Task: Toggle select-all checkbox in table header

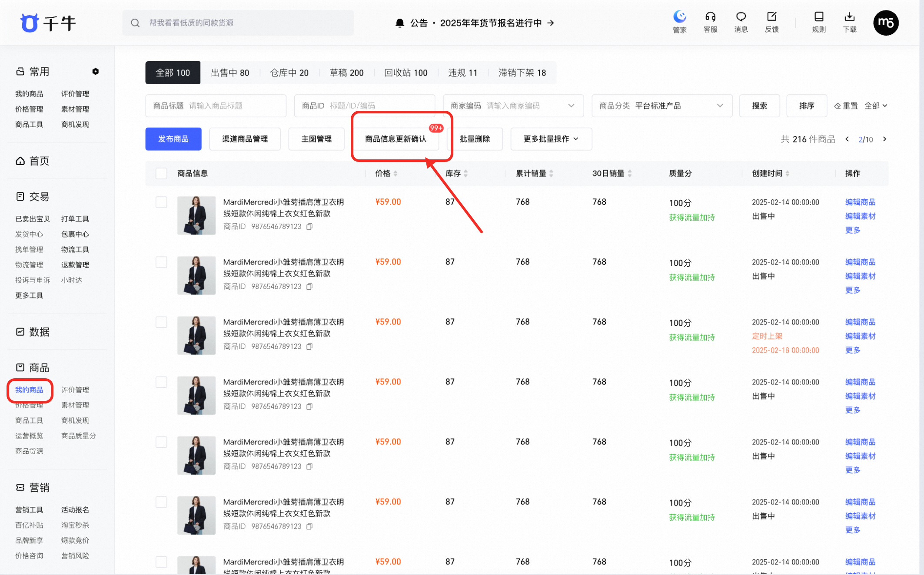Action: coord(161,174)
